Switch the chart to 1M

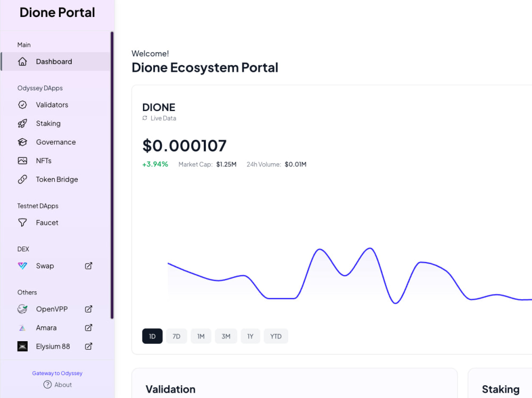click(201, 336)
